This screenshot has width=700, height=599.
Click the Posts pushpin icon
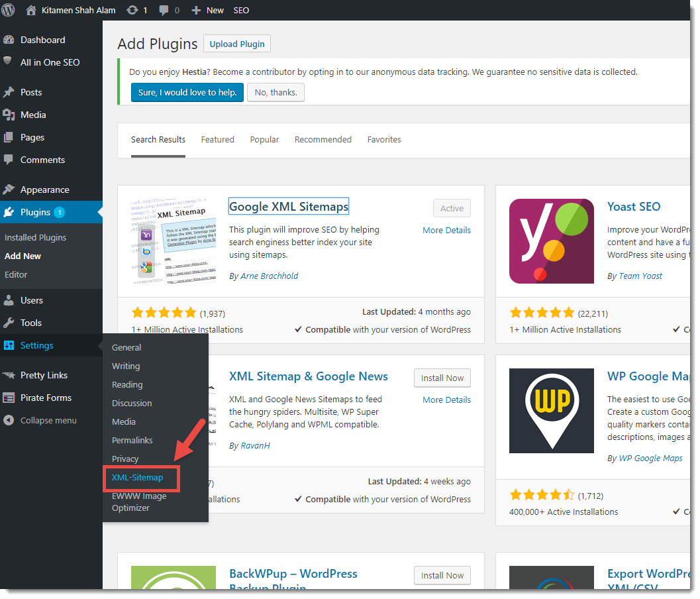9,92
